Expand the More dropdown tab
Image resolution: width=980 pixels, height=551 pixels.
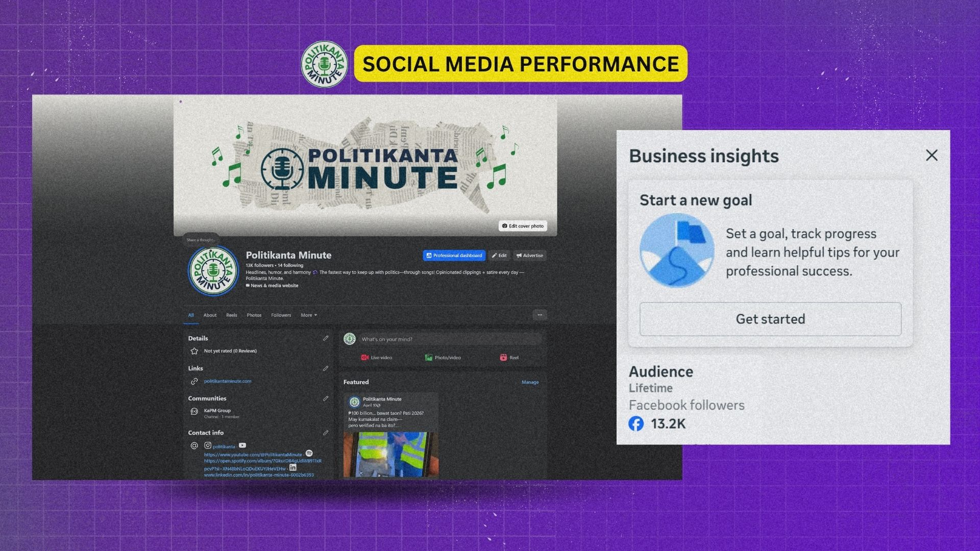[x=309, y=315]
